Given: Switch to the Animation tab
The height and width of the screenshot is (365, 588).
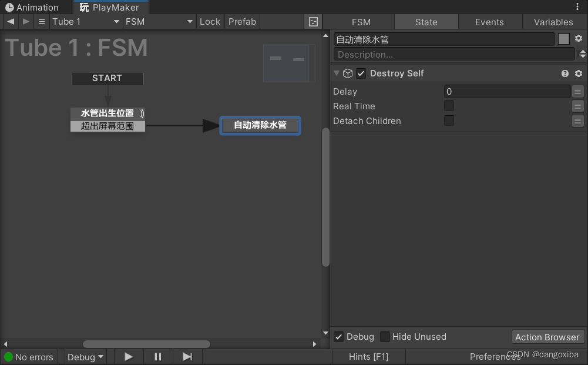Looking at the screenshot, I should pos(33,7).
